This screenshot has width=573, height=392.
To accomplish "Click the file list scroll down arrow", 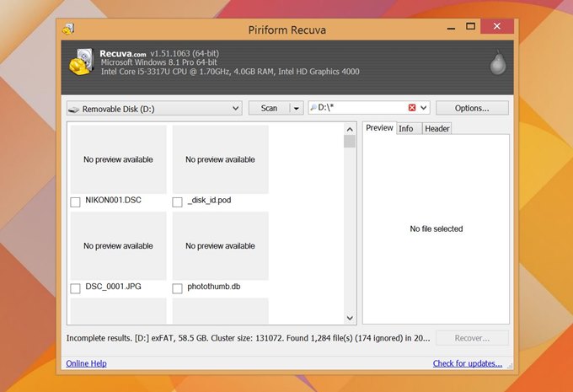I will pos(350,318).
